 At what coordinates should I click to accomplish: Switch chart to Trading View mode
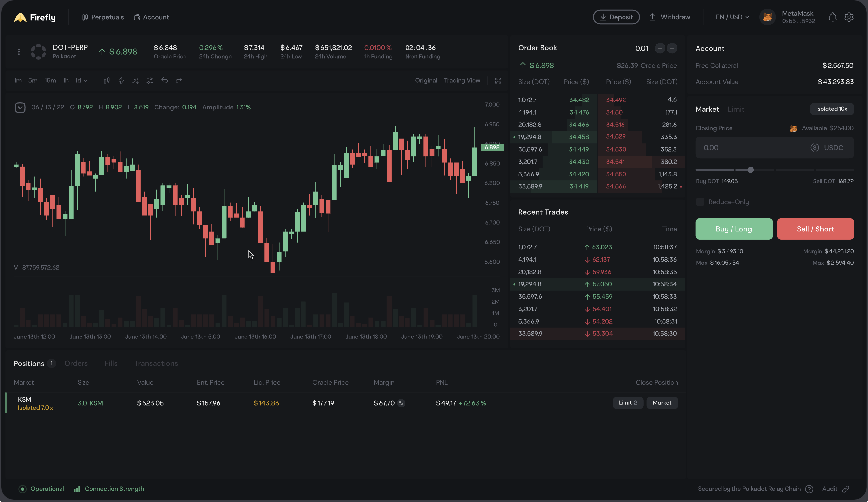462,80
